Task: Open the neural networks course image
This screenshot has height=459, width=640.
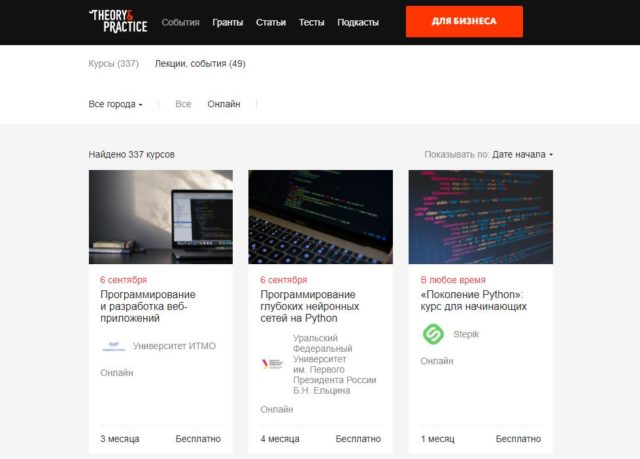Action: pos(320,217)
